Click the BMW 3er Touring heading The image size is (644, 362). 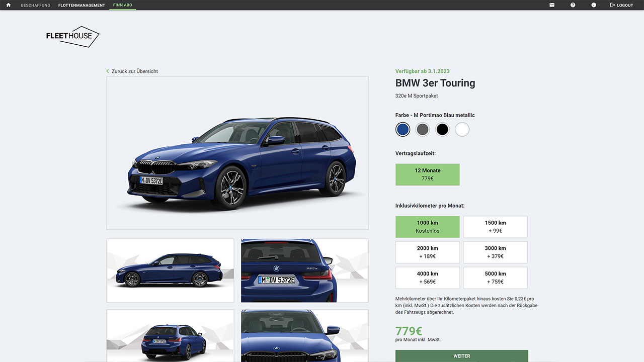click(x=435, y=83)
